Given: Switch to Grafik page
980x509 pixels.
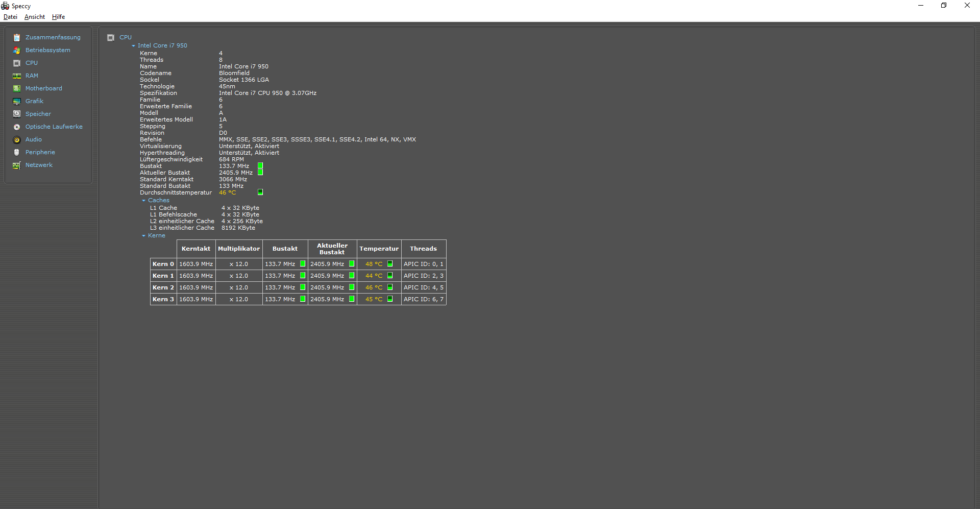Looking at the screenshot, I should (x=34, y=102).
